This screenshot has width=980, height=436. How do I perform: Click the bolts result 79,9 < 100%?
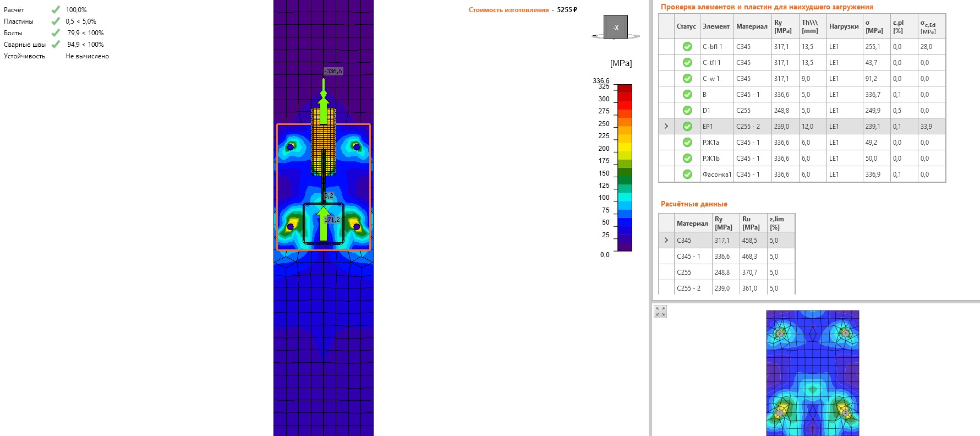(x=85, y=33)
